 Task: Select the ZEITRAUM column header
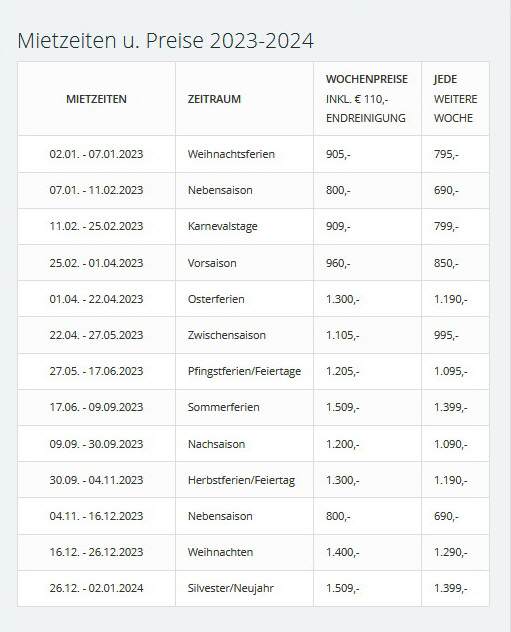pyautogui.click(x=214, y=99)
